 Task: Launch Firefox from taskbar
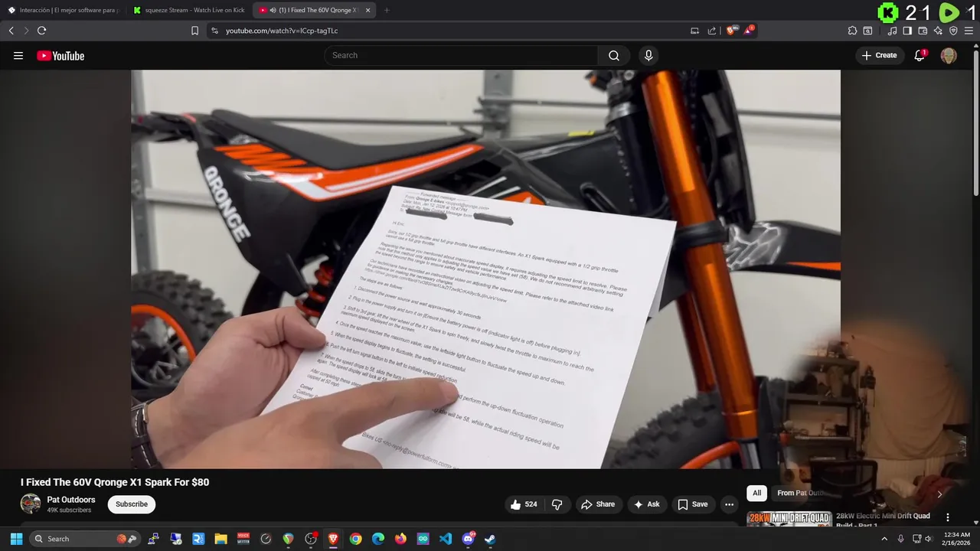tap(400, 539)
